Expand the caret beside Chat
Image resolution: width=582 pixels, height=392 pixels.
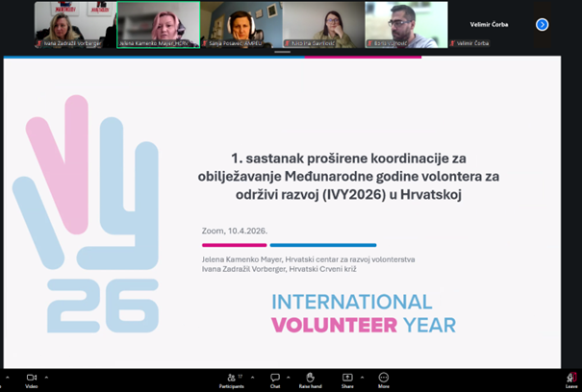(x=289, y=378)
